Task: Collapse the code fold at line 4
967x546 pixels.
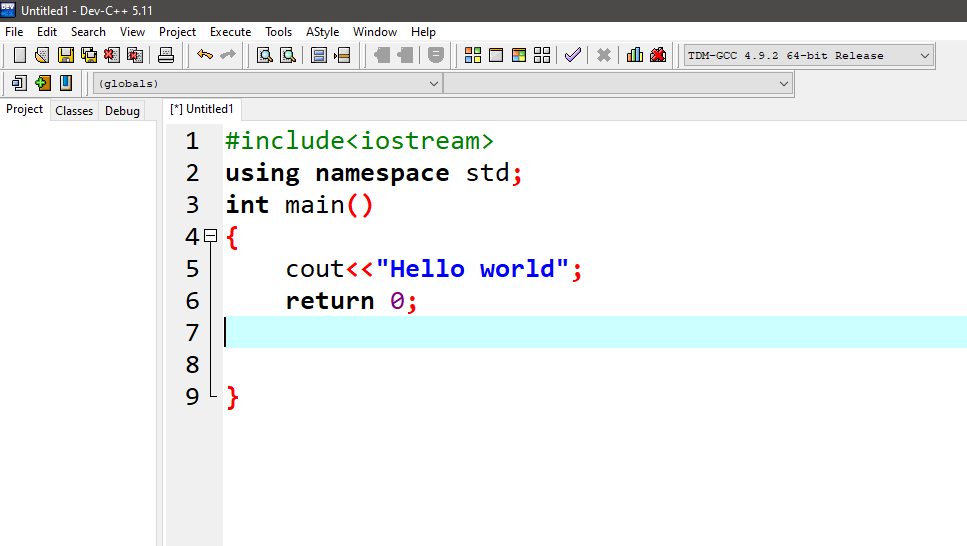Action: (x=211, y=236)
